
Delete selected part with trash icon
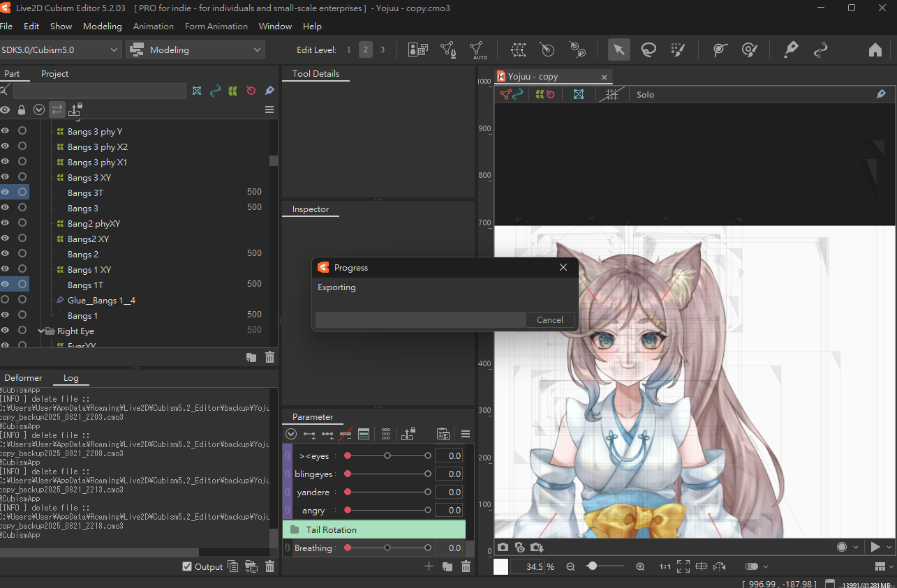point(269,357)
